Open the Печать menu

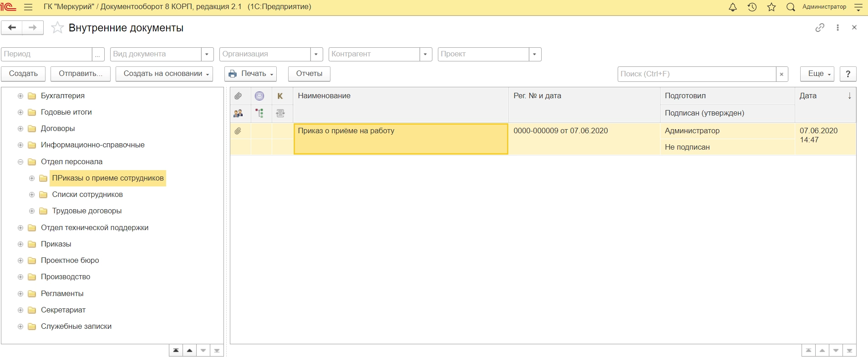tap(251, 74)
